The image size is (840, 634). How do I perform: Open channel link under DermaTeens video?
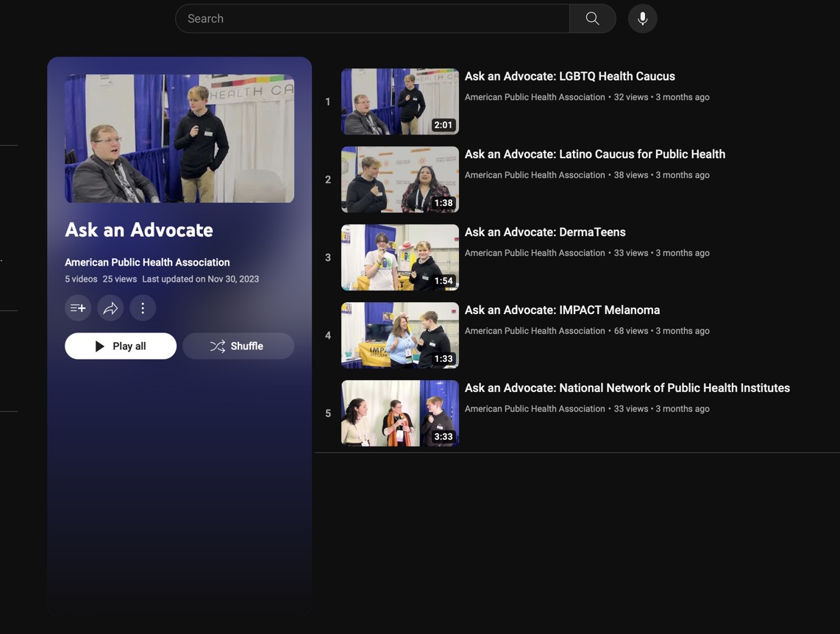(535, 253)
